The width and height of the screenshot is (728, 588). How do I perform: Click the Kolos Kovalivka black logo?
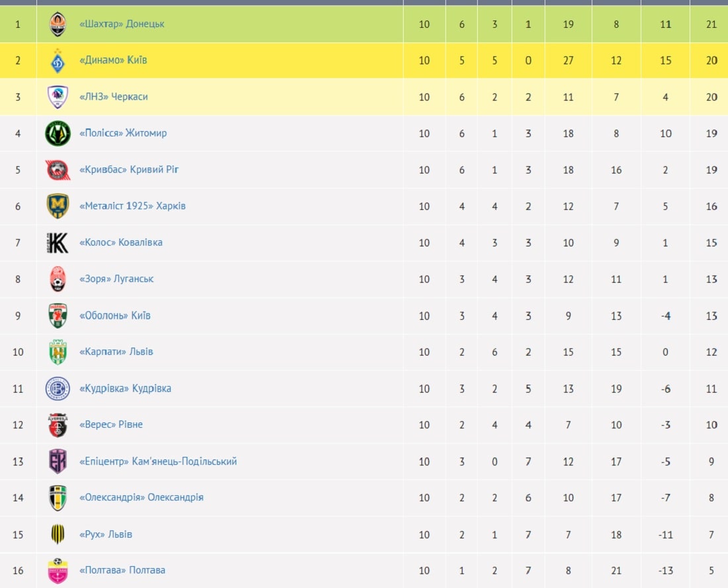tap(58, 243)
